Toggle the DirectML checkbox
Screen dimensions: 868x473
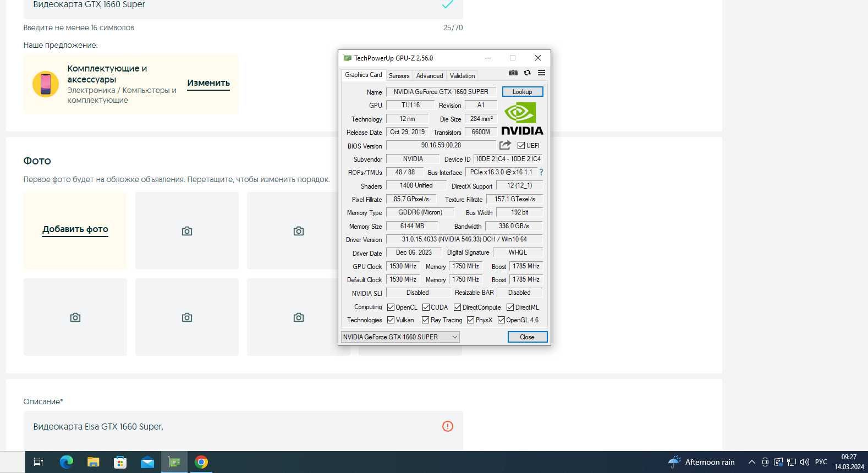[x=510, y=307]
